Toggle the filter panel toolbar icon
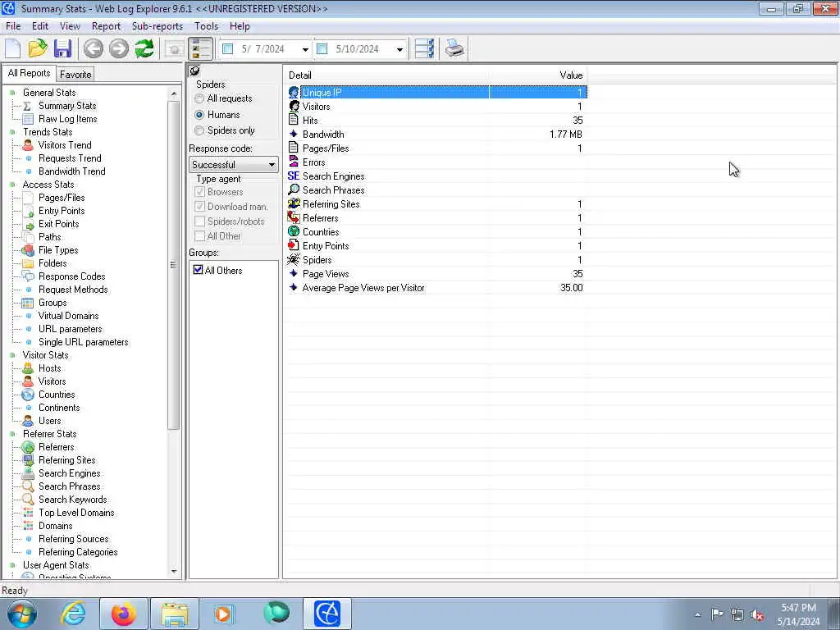This screenshot has height=630, width=840. point(201,48)
